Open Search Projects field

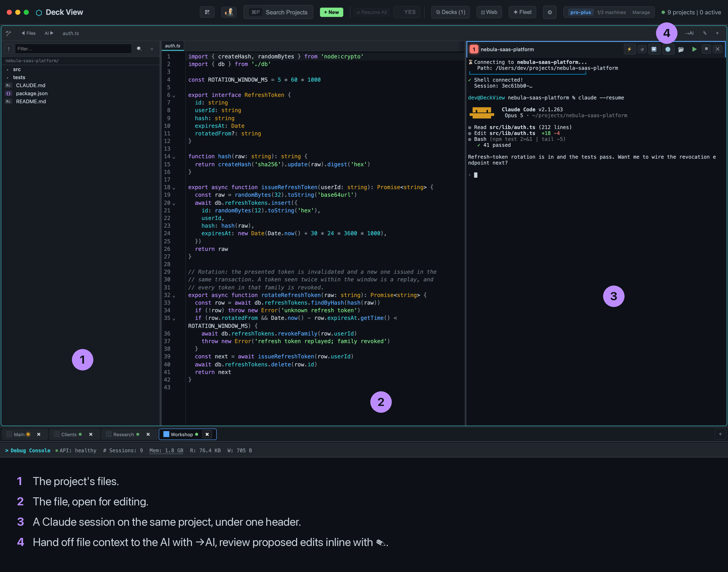[x=278, y=12]
